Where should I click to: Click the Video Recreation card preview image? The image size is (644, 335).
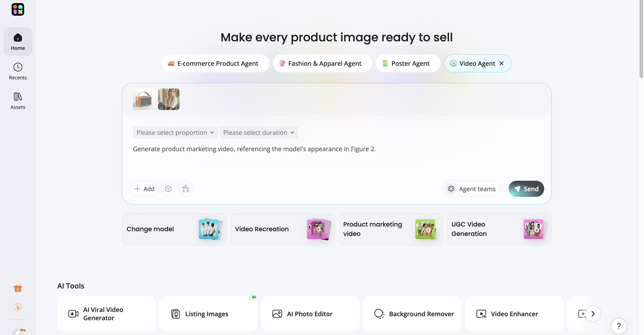point(319,229)
